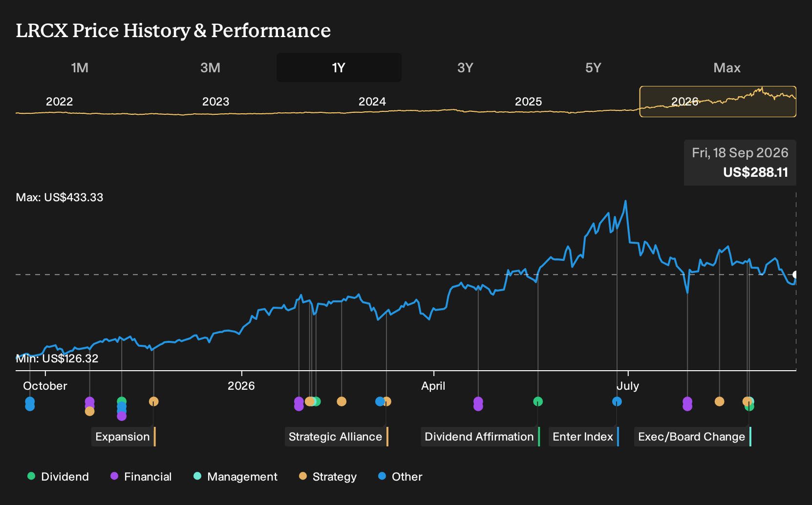This screenshot has height=505, width=812.
Task: Click the Fri, 18 Sep 2026 tooltip date
Action: coord(740,153)
